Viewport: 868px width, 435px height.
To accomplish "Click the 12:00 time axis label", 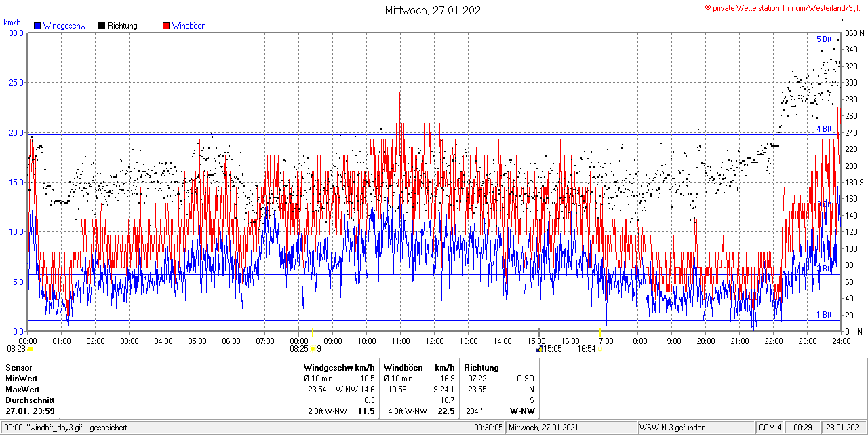I will coord(435,341).
